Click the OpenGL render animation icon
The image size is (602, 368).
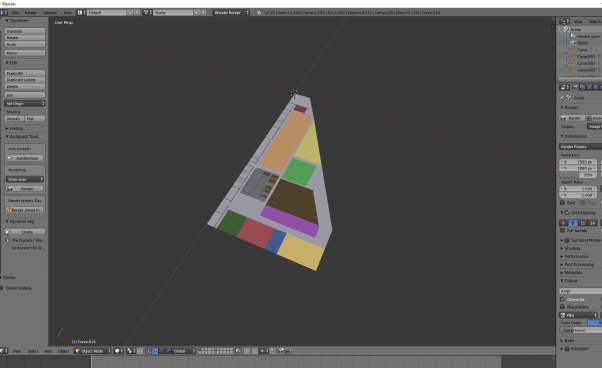(288, 351)
